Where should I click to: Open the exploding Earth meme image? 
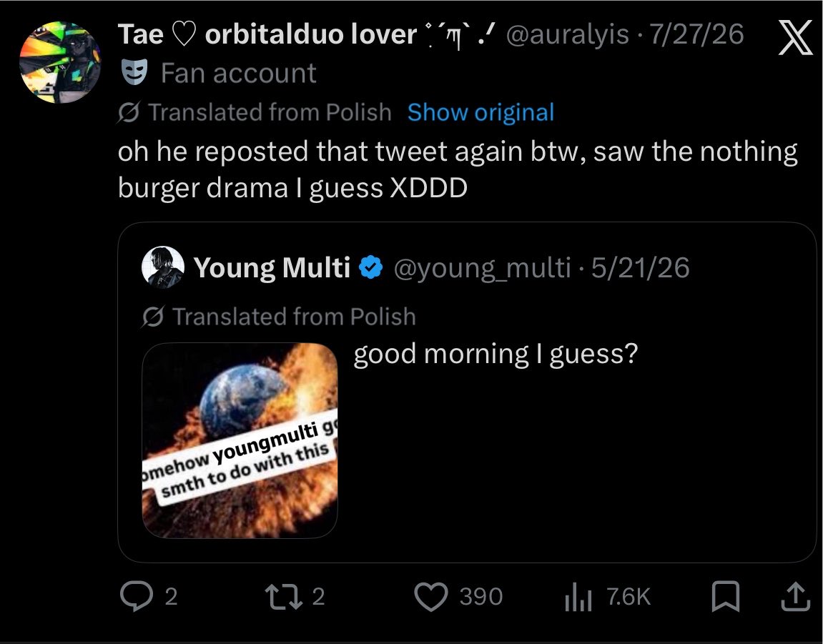[x=240, y=440]
